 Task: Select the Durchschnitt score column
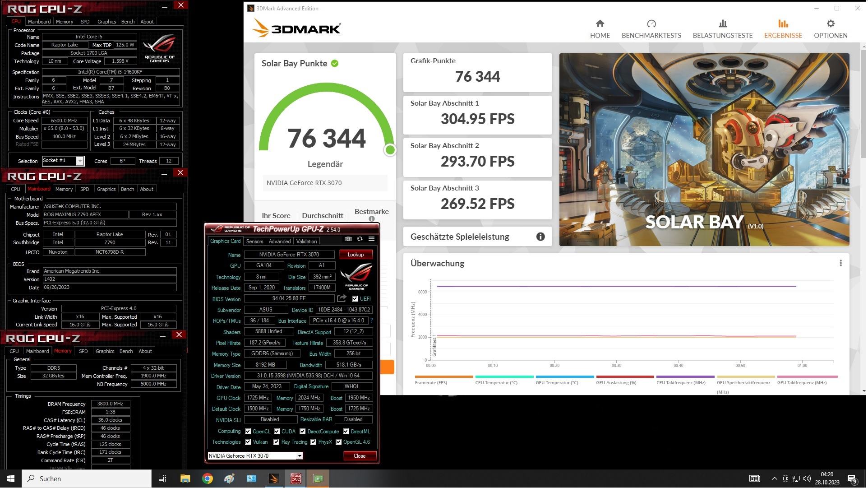tap(323, 216)
